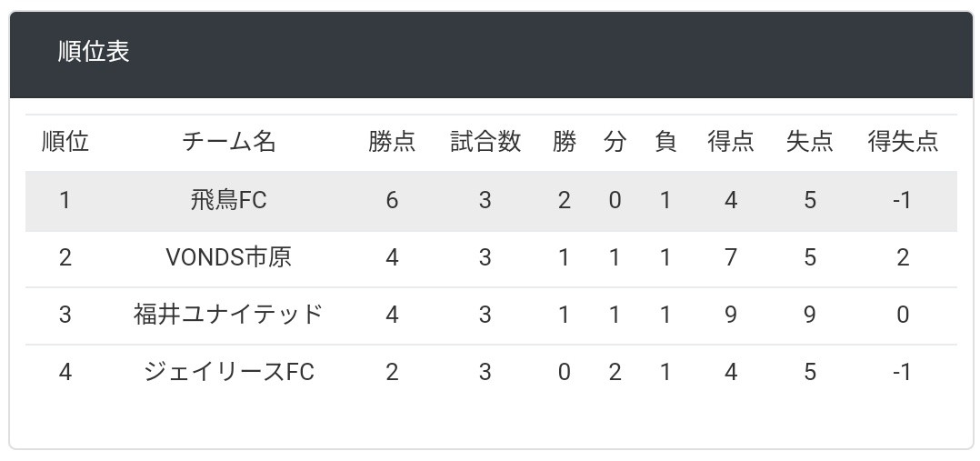Select the 分 draws column header
The width and height of the screenshot is (980, 461).
615,142
